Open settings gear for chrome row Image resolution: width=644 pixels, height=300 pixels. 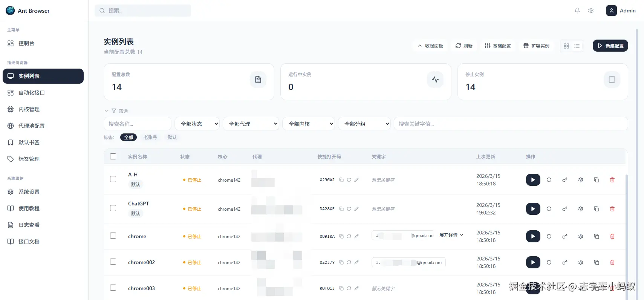(581, 236)
